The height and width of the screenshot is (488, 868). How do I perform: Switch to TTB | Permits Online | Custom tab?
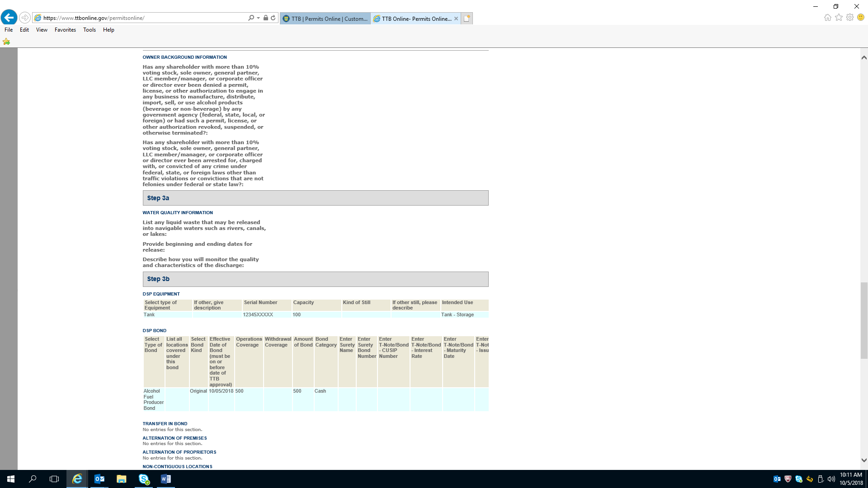[325, 19]
